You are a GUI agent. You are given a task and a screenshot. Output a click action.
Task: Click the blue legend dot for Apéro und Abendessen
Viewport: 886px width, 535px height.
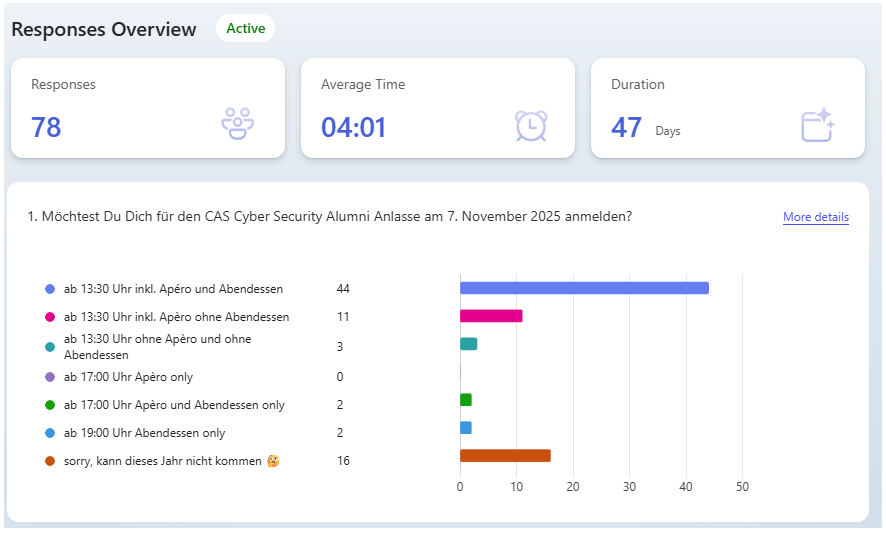tap(50, 289)
